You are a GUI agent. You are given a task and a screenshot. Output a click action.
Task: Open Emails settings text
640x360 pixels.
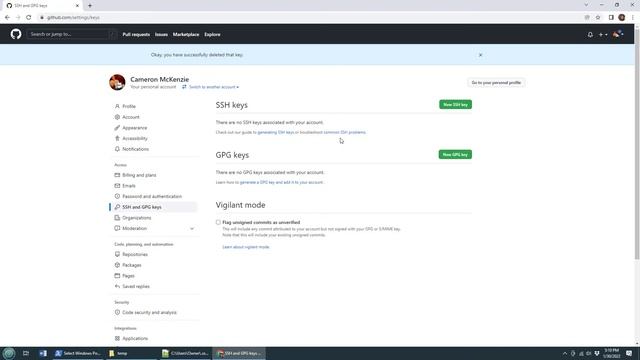point(129,186)
